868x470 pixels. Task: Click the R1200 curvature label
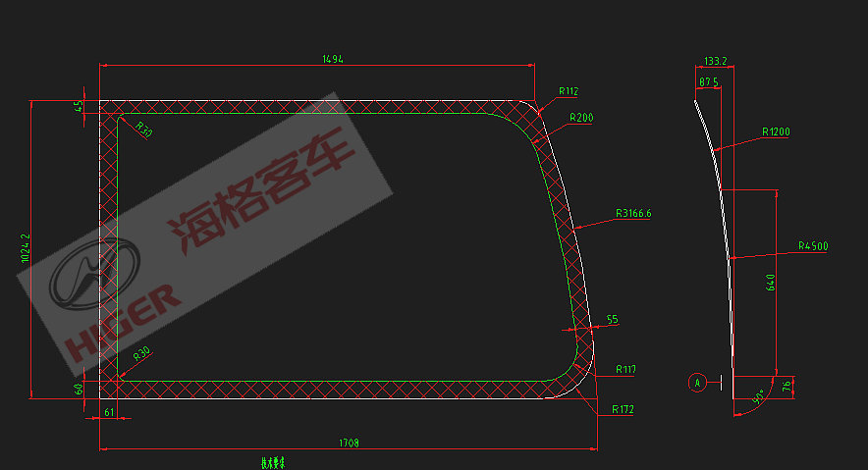point(776,131)
